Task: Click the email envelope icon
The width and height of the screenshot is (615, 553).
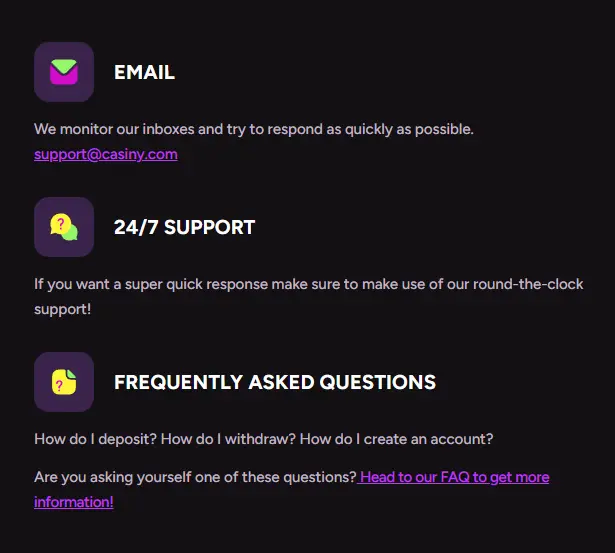Action: (64, 72)
